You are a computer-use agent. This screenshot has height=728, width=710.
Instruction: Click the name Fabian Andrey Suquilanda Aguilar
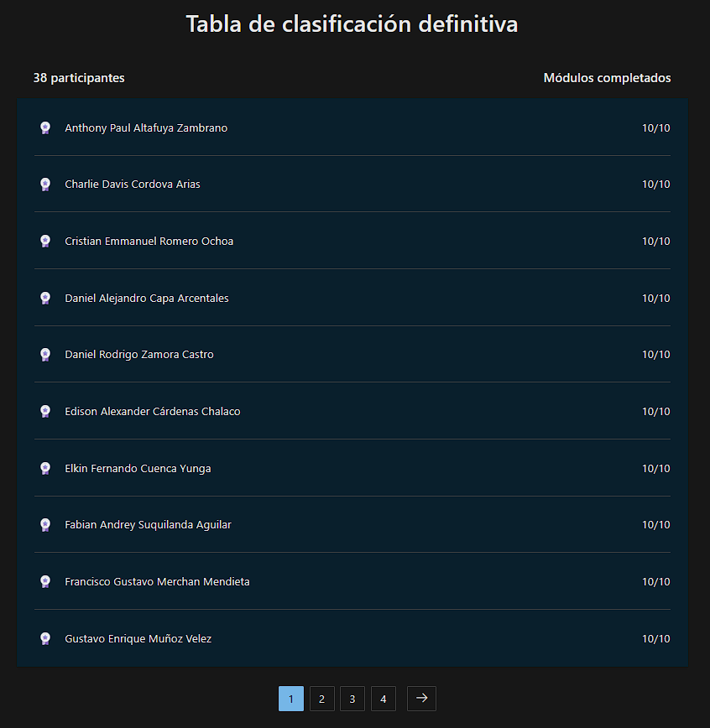tap(148, 525)
